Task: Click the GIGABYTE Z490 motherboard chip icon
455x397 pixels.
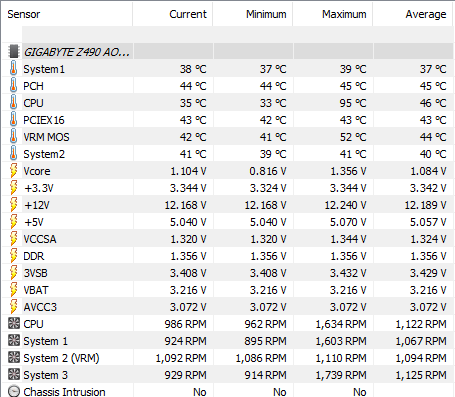Action: (14, 51)
